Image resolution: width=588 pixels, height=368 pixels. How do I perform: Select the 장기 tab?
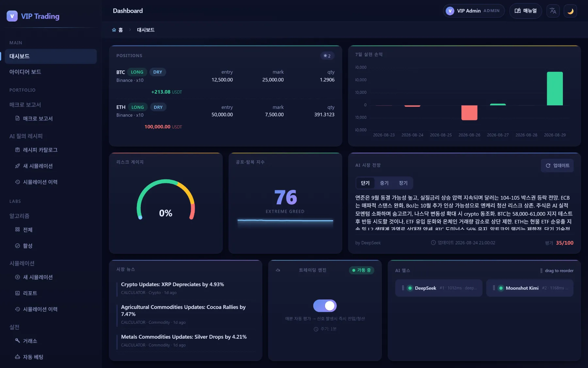[x=403, y=183]
